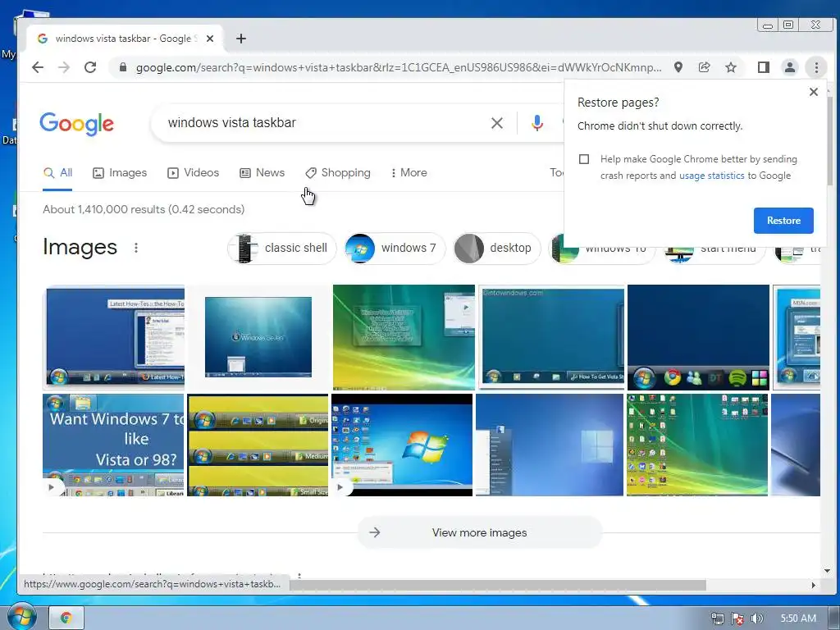The height and width of the screenshot is (630, 840).
Task: Focus the search field with windows vista taskbar
Action: 322,123
